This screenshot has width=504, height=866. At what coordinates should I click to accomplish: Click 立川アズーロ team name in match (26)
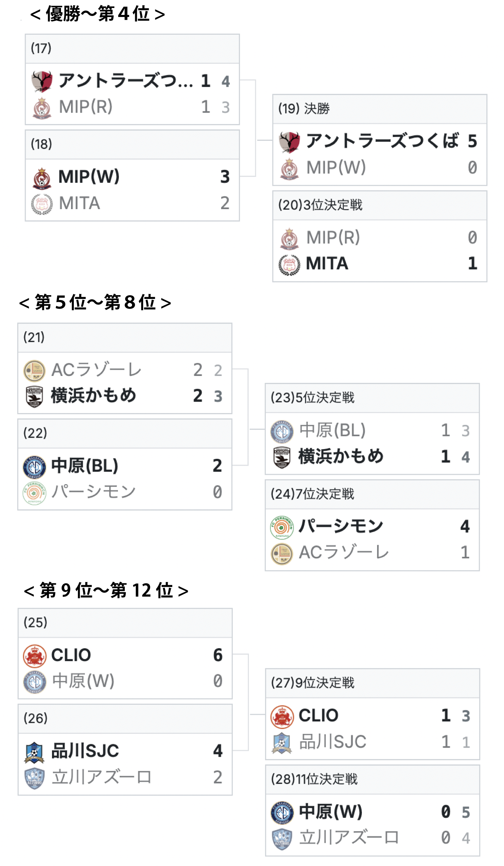pos(102,777)
